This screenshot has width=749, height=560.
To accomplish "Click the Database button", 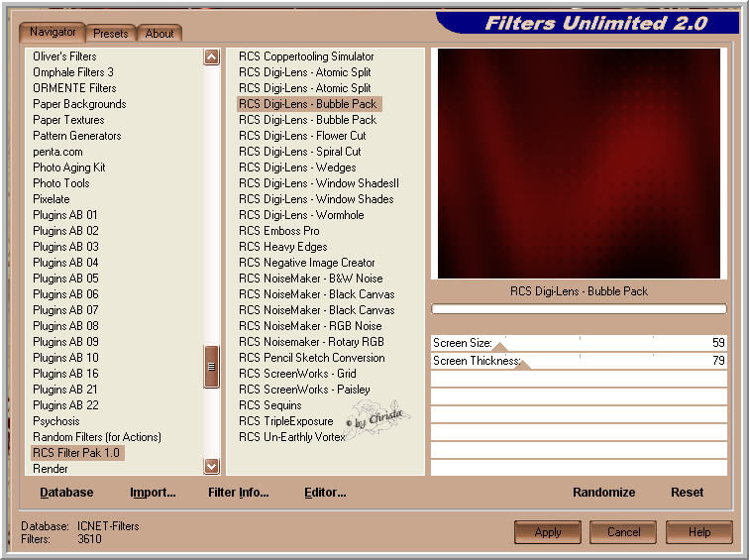I will (66, 493).
